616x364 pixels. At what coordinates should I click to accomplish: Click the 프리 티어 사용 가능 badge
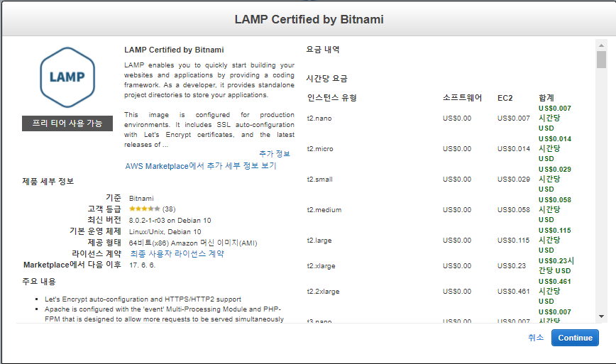pos(67,123)
